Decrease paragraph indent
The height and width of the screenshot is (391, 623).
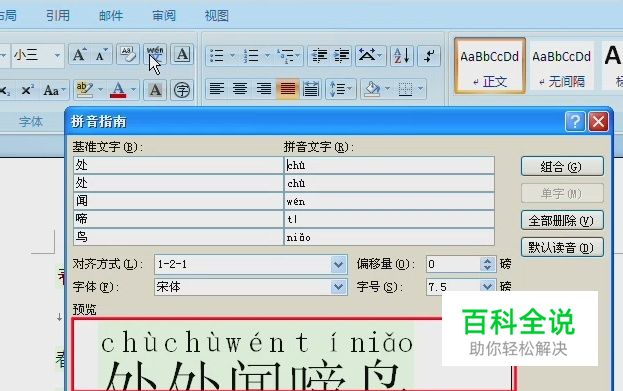(319, 56)
